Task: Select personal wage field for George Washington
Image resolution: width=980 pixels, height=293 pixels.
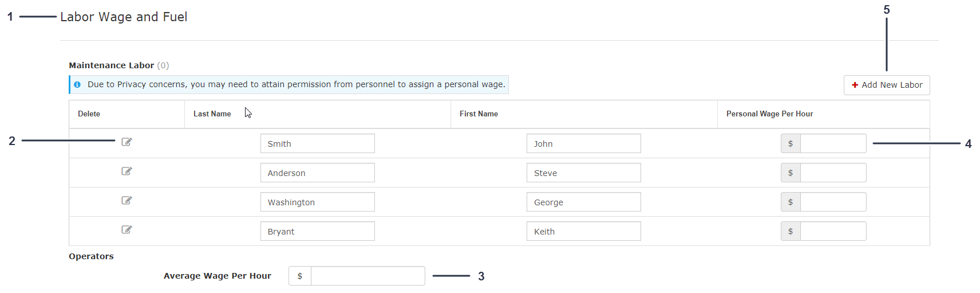Action: [x=833, y=202]
